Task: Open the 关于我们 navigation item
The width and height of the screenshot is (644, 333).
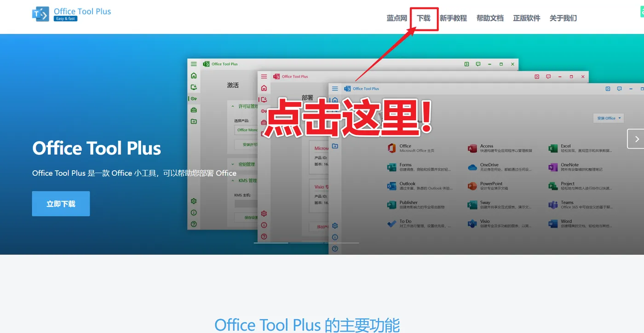Action: [x=563, y=18]
